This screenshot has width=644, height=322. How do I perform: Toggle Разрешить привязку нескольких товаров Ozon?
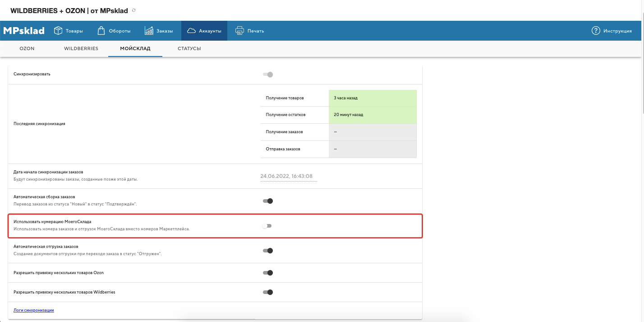point(268,273)
